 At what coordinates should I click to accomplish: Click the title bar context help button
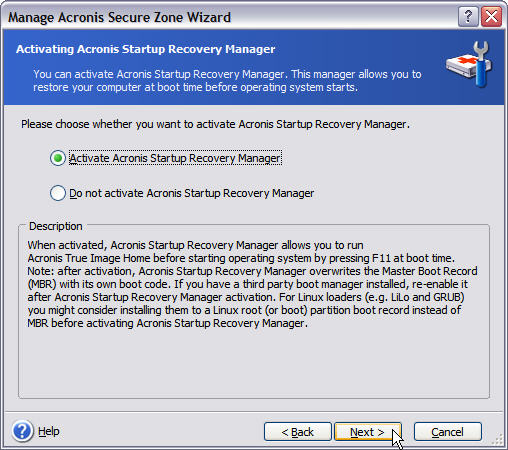click(468, 16)
